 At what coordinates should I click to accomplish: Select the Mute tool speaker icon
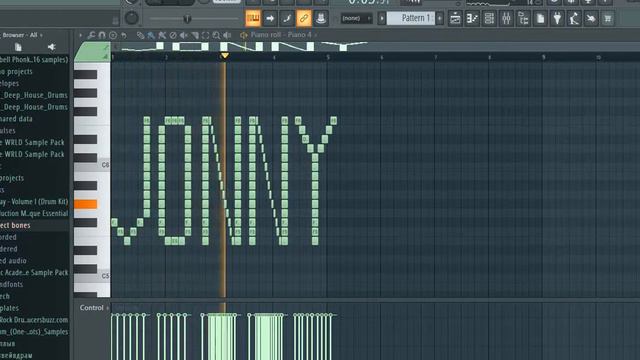pos(184,35)
